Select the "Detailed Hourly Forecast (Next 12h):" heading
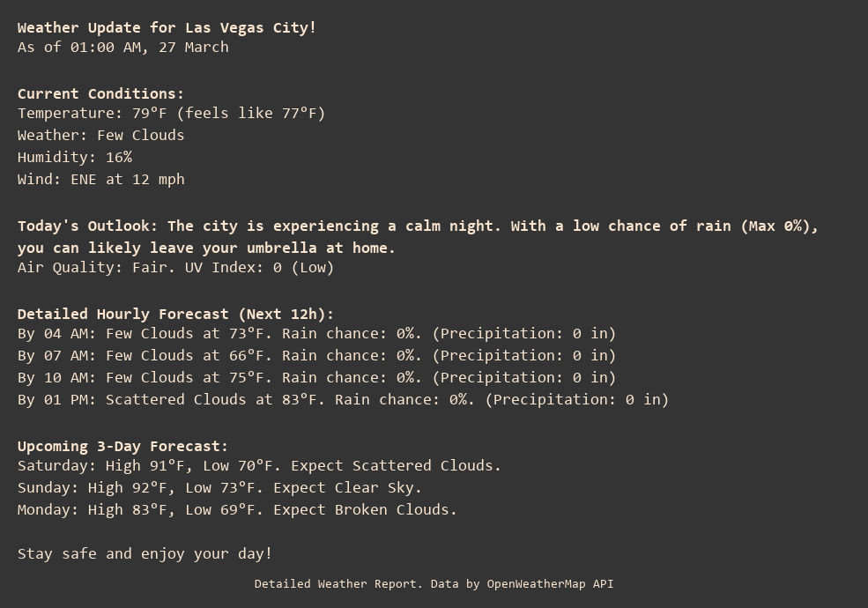This screenshot has height=608, width=868. coord(175,314)
